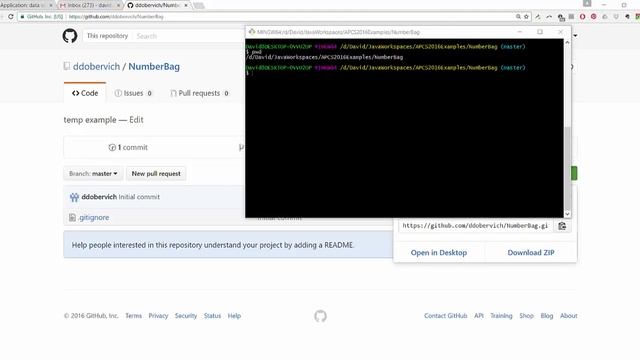The height and width of the screenshot is (360, 640).
Task: Open the .gitignore file
Action: click(x=94, y=218)
